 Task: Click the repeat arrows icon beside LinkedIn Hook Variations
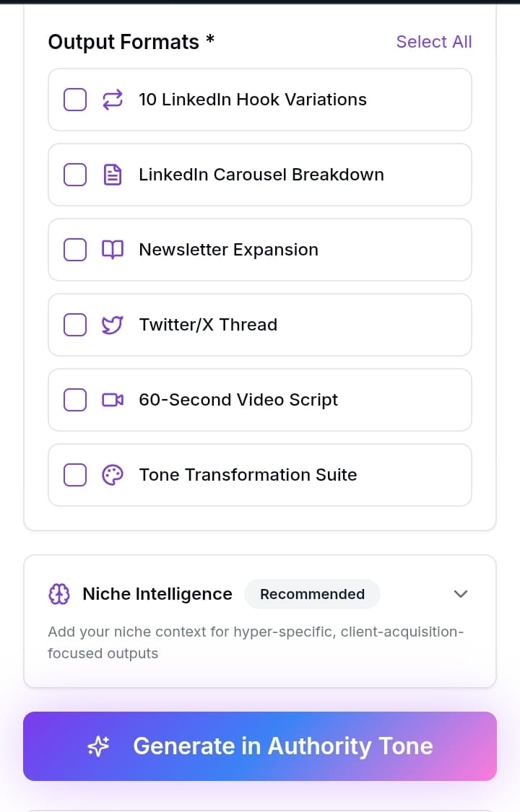[113, 100]
